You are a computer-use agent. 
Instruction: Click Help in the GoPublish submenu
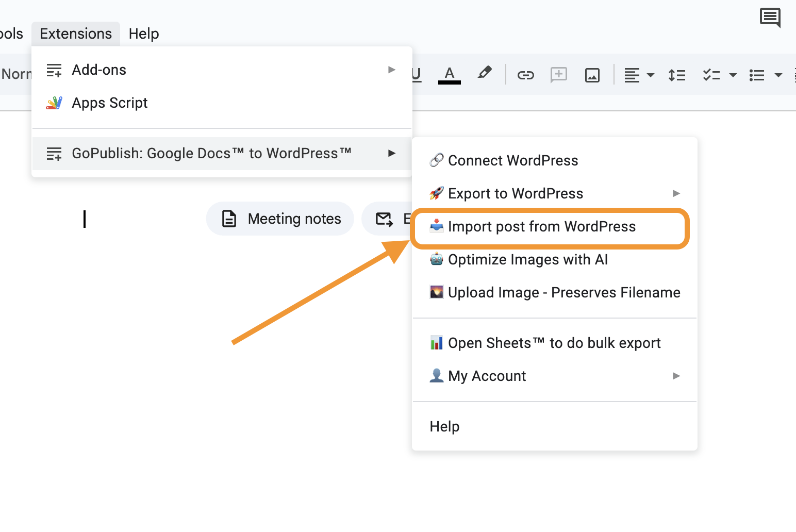[555, 427]
